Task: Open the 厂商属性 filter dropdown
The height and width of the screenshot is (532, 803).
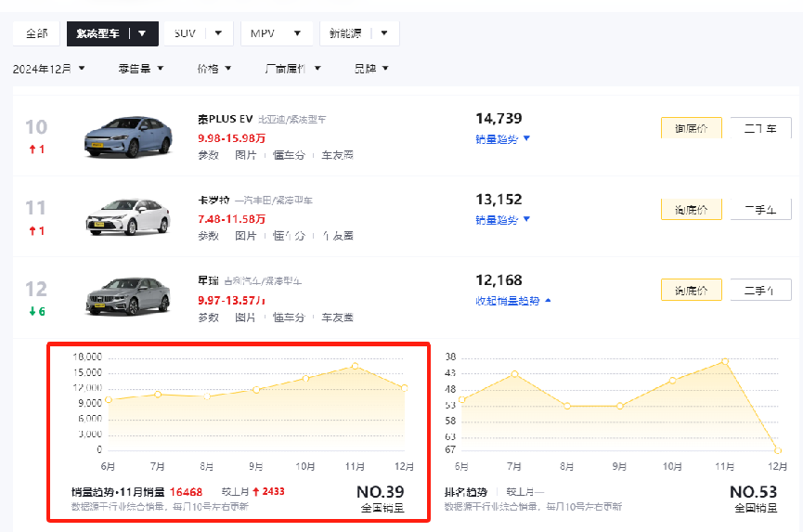Action: click(x=293, y=69)
